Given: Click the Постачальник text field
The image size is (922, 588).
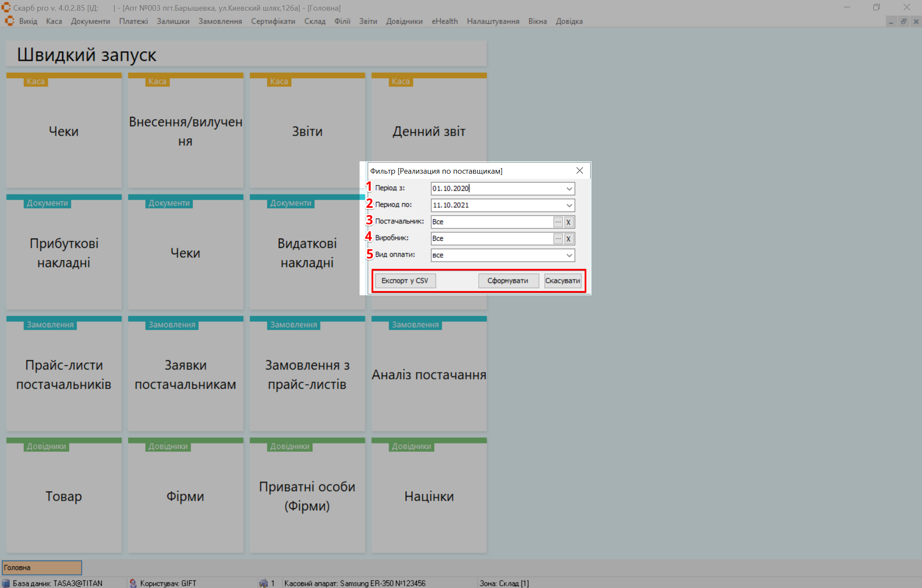Looking at the screenshot, I should (x=491, y=222).
